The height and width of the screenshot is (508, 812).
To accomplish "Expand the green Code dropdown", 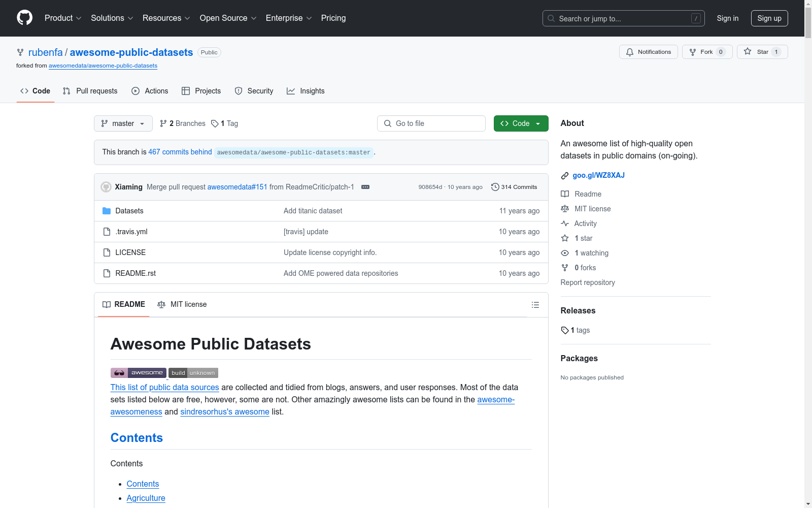I will pyautogui.click(x=521, y=123).
